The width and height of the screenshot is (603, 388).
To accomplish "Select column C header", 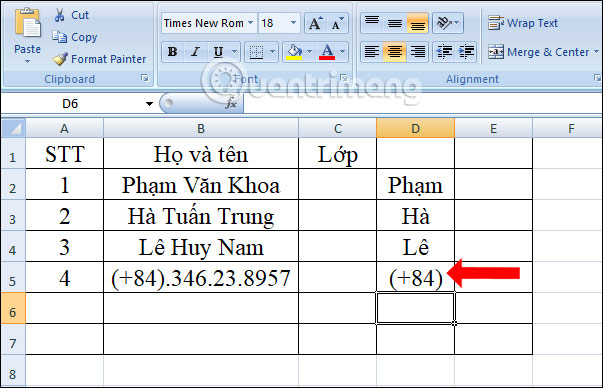I will click(x=338, y=128).
